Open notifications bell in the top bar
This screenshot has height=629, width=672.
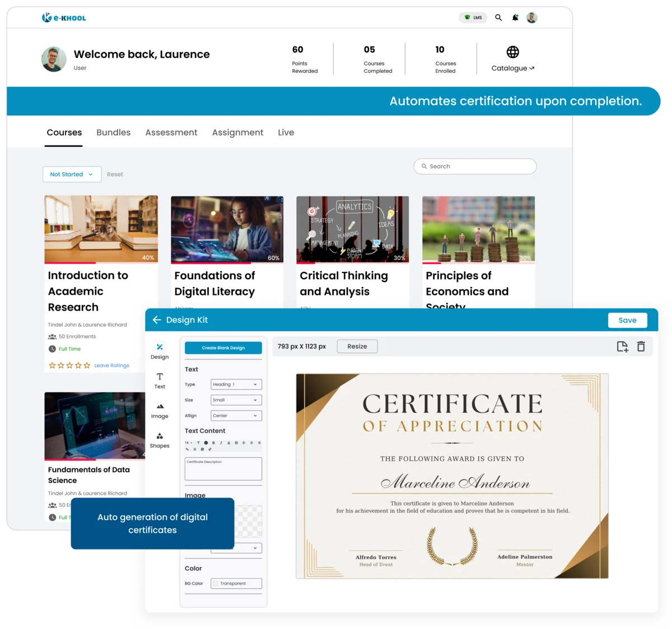pyautogui.click(x=515, y=17)
